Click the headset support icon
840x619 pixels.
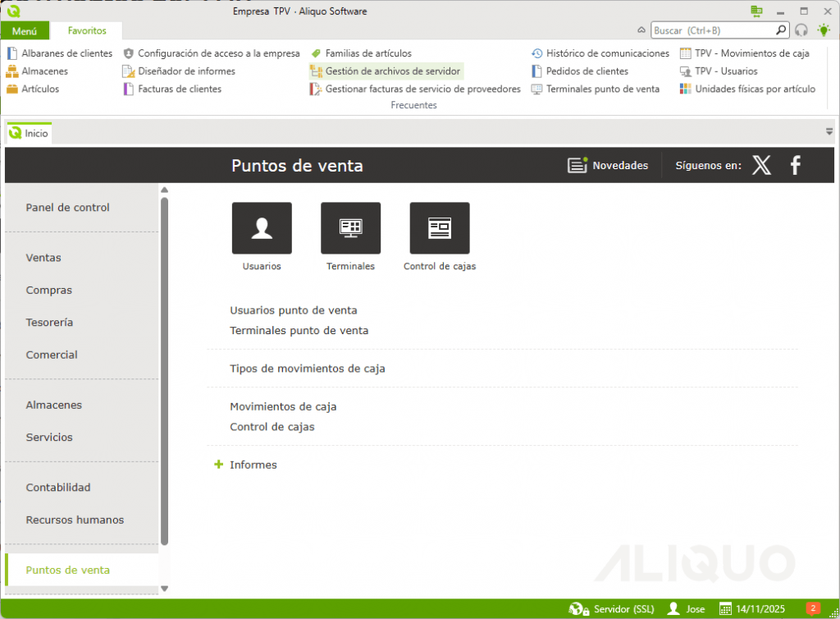pos(801,30)
